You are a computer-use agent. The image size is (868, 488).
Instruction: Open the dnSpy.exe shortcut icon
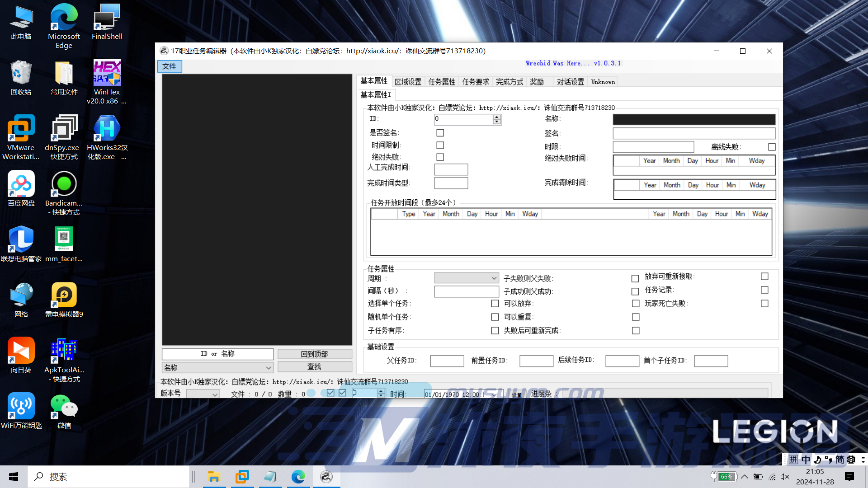pos(64,128)
